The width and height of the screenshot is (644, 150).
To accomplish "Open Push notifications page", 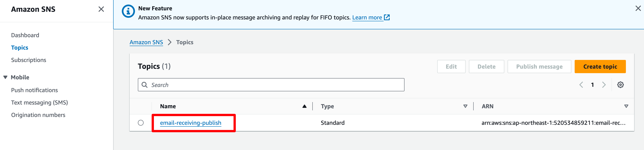I will tap(34, 90).
